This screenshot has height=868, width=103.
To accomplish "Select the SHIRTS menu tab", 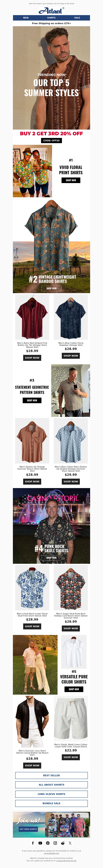I will 51,18.
